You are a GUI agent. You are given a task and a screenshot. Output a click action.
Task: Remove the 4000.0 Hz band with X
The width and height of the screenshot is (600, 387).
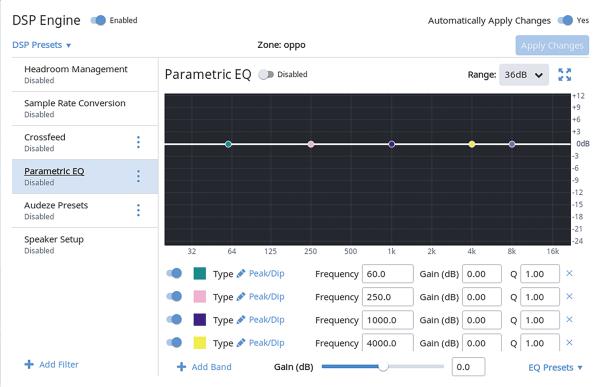(569, 342)
